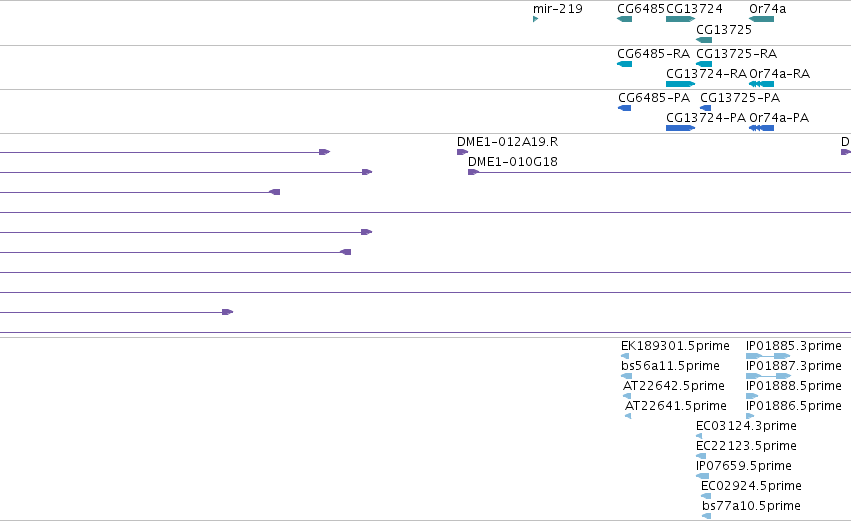Click the IP01886.5prime label
Image resolution: width=851 pixels, height=521 pixels.
pos(794,406)
